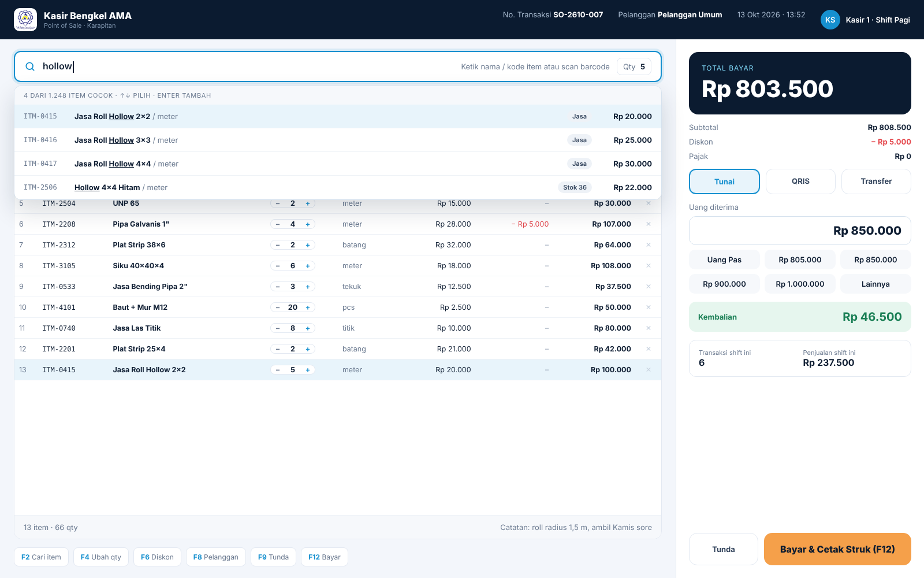Pick suggestion Jasa Roll Hollow 2×2
The height and width of the screenshot is (578, 924).
pyautogui.click(x=338, y=116)
